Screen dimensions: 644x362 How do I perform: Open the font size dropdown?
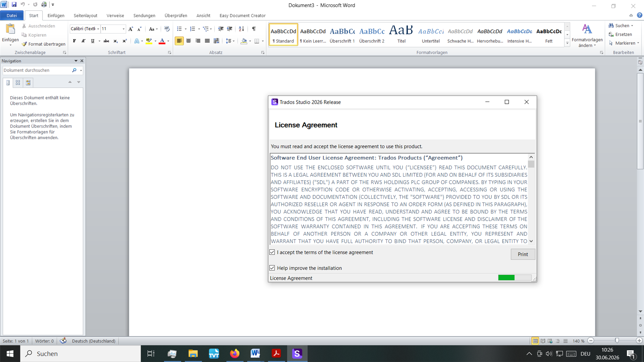point(123,29)
